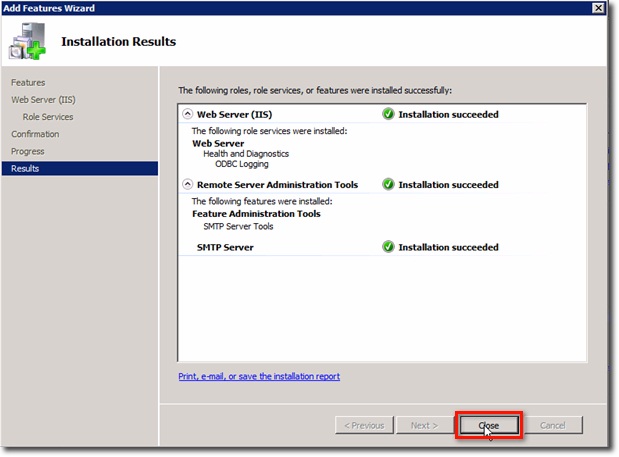The width and height of the screenshot is (619, 457).
Task: Click the green checkmark beside Web Server (IIS)
Action: tap(388, 114)
